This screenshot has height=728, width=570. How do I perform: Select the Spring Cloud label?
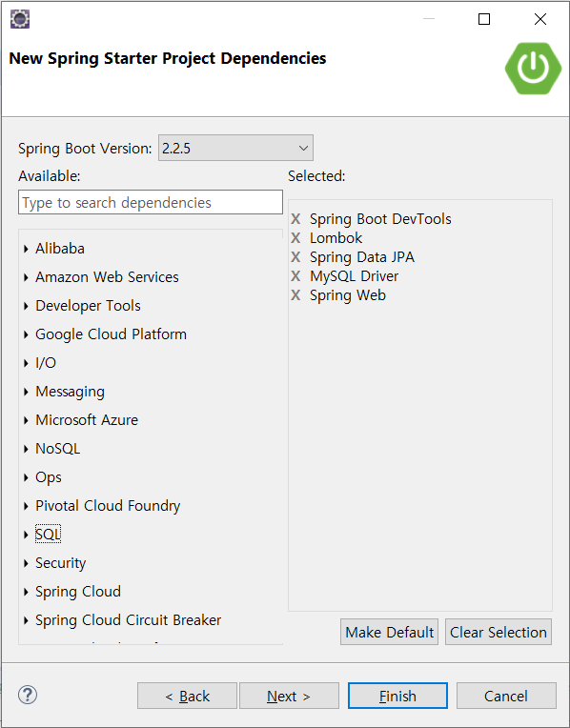point(78,592)
